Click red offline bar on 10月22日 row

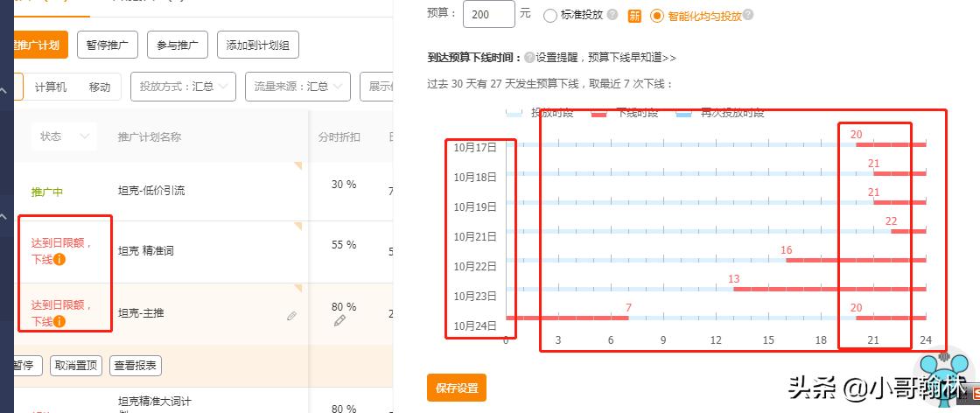pos(856,260)
